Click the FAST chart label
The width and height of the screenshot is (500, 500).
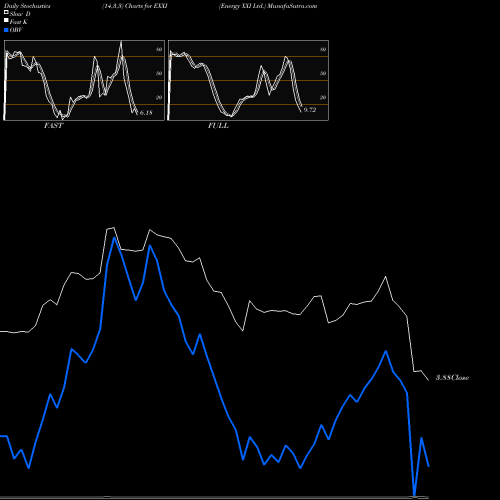tap(54, 126)
